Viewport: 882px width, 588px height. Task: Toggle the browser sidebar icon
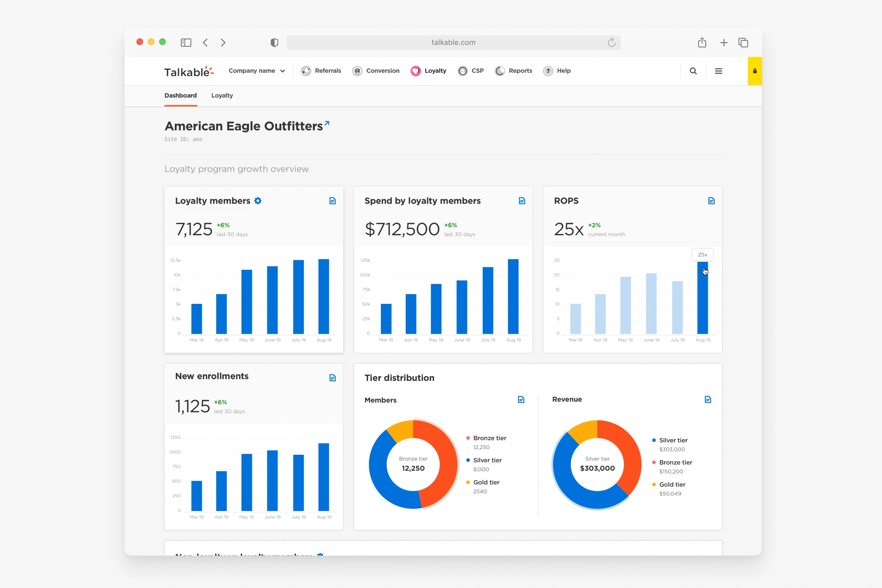point(186,42)
